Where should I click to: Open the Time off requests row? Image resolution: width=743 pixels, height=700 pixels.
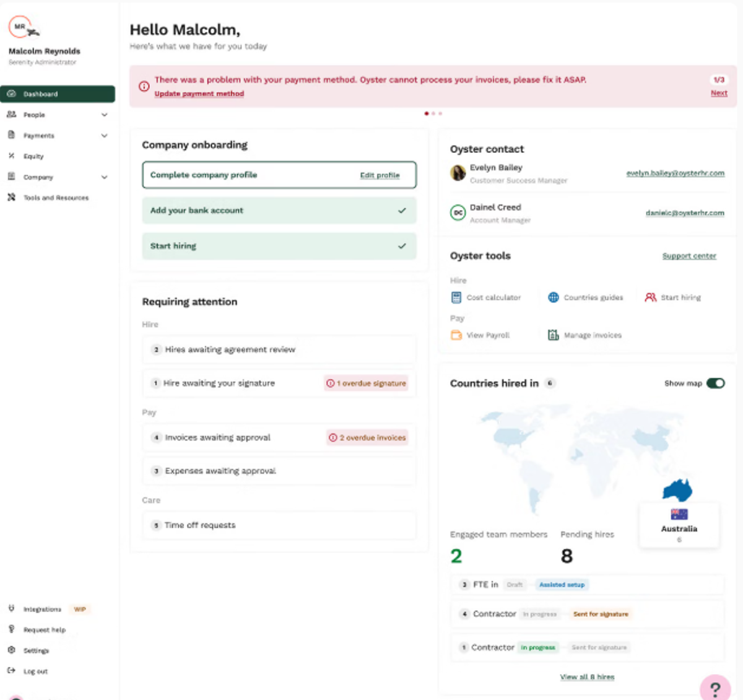(279, 525)
